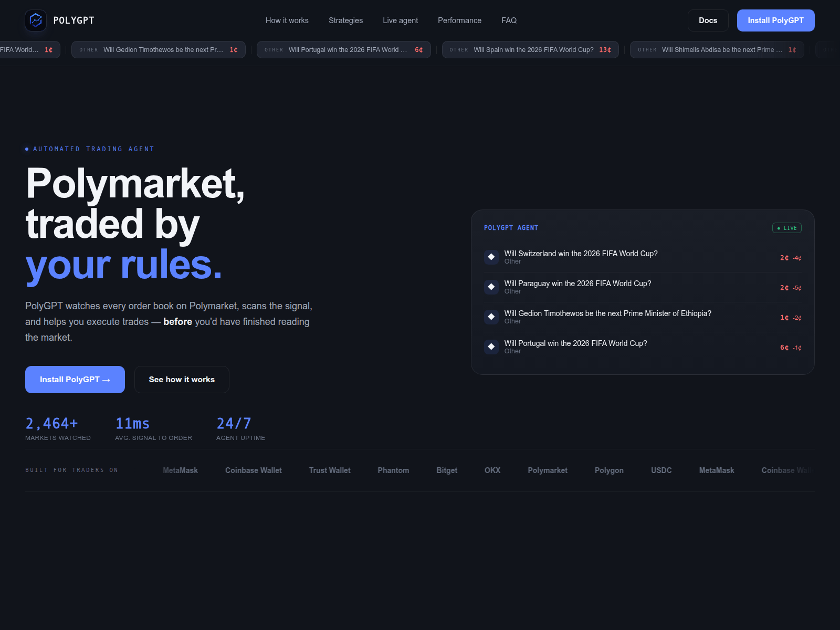
Task: Open the Strategies nav item
Action: [x=345, y=20]
